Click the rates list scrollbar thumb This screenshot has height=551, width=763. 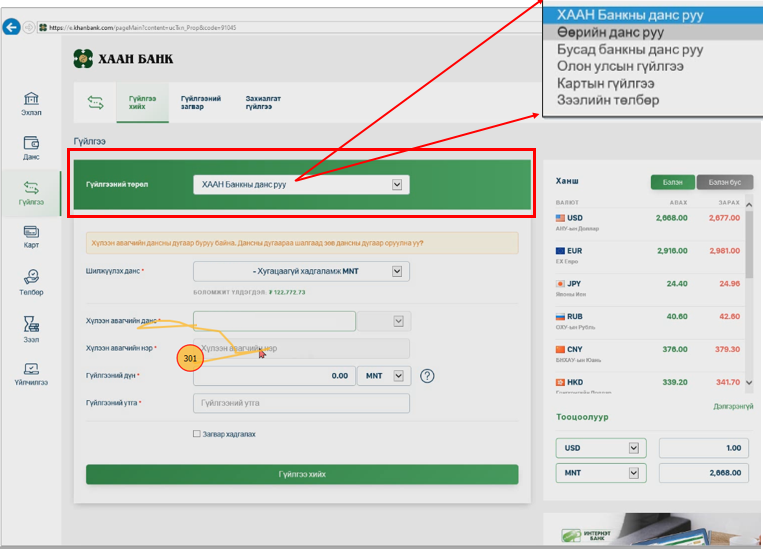(749, 243)
